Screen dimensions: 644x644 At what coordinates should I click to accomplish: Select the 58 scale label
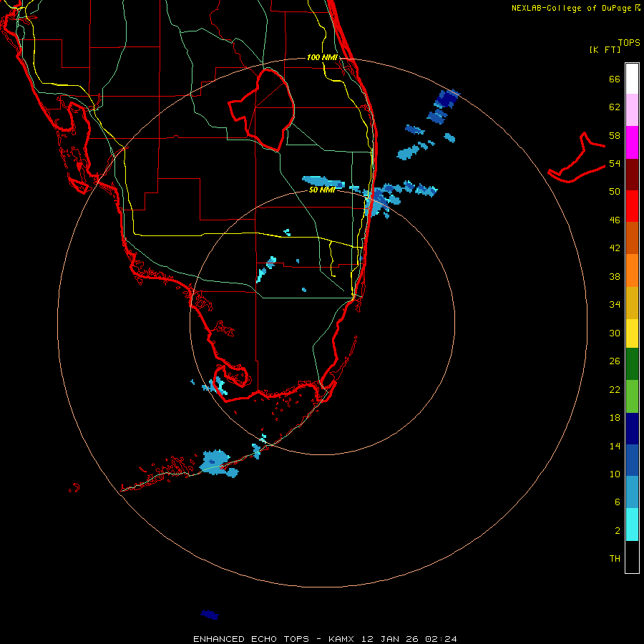pyautogui.click(x=615, y=135)
